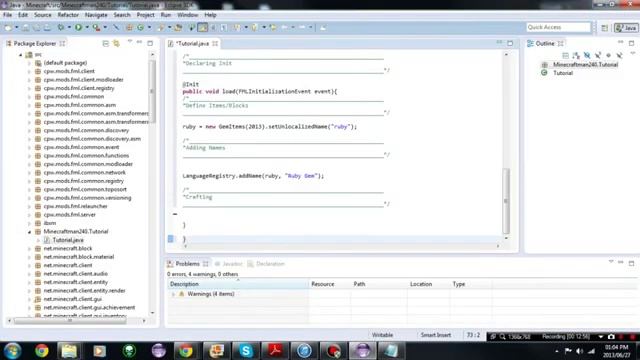Screen dimensions: 640x360
Task: Click in the Quick Access search field
Action: click(558, 27)
